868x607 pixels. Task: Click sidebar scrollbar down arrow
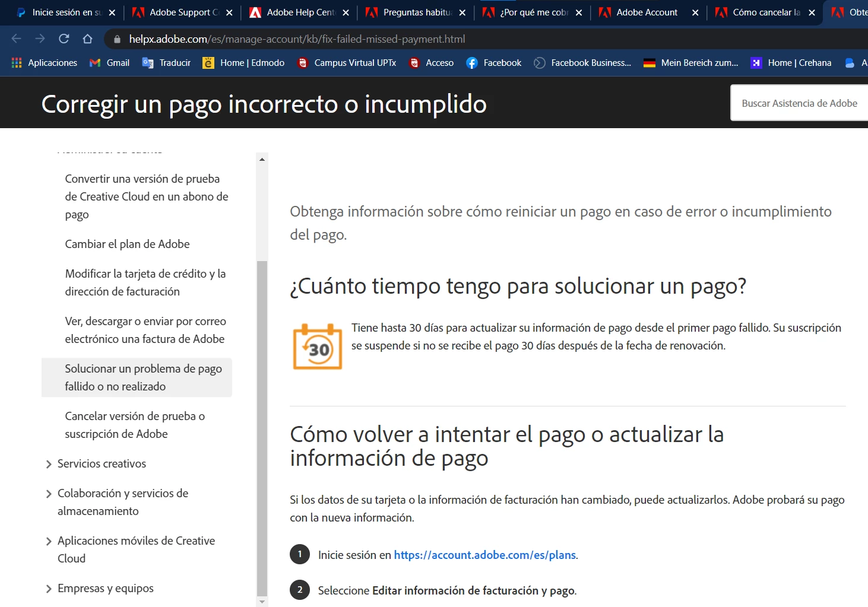(262, 602)
